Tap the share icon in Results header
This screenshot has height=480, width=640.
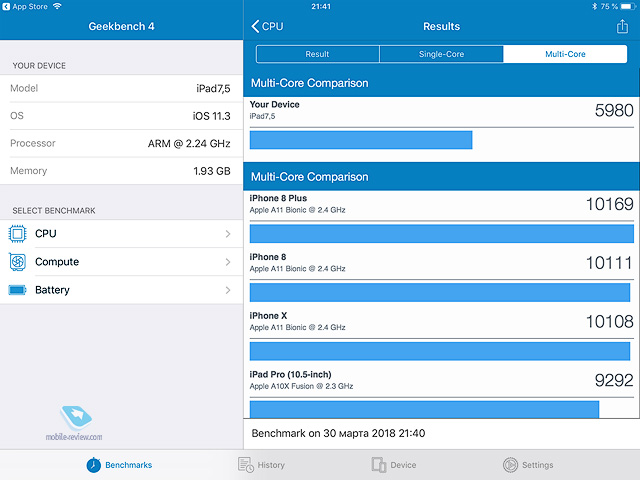click(622, 27)
